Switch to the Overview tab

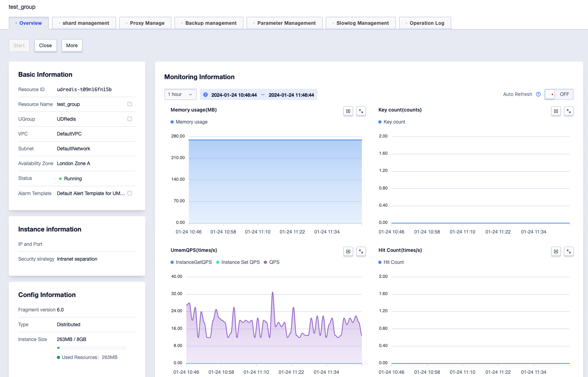tap(29, 23)
